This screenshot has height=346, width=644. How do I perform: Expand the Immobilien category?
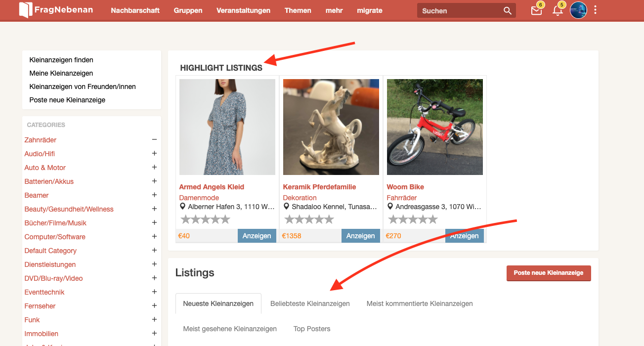[154, 334]
